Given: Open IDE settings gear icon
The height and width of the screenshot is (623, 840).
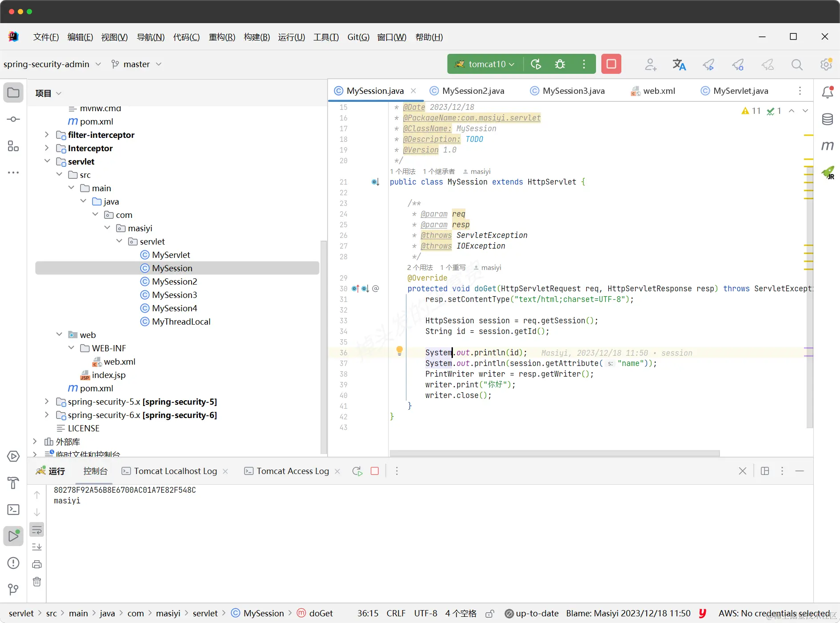Looking at the screenshot, I should (x=826, y=64).
